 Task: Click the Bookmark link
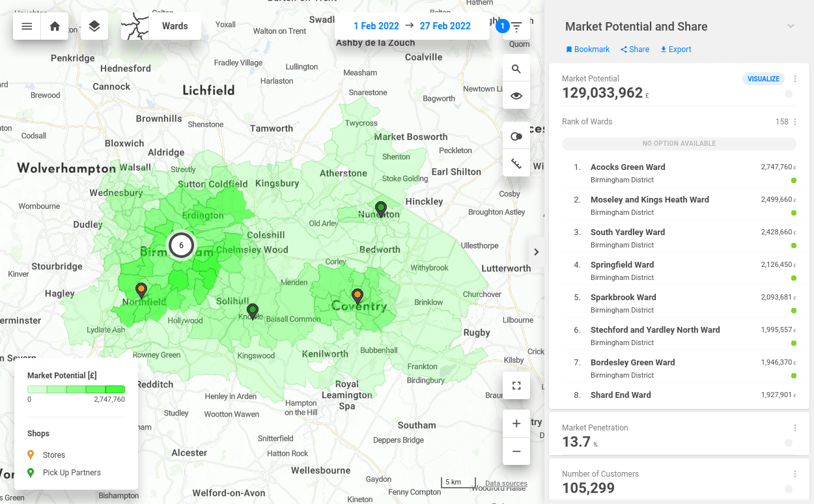[587, 49]
